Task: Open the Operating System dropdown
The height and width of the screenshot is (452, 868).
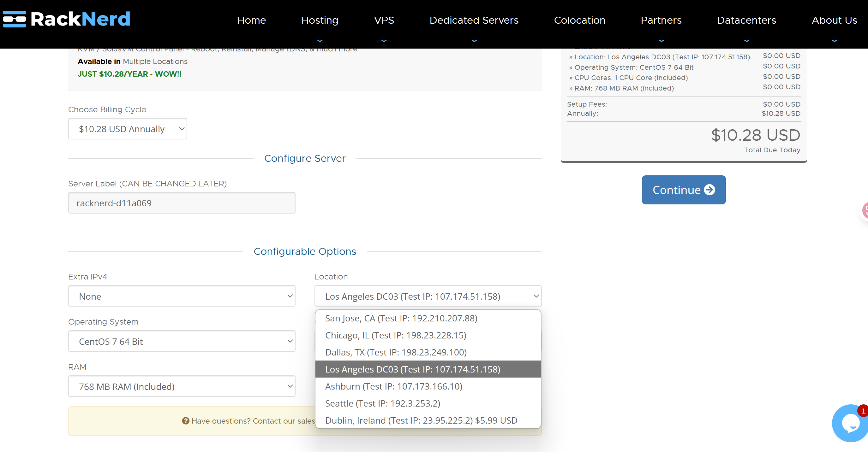Action: pos(182,341)
